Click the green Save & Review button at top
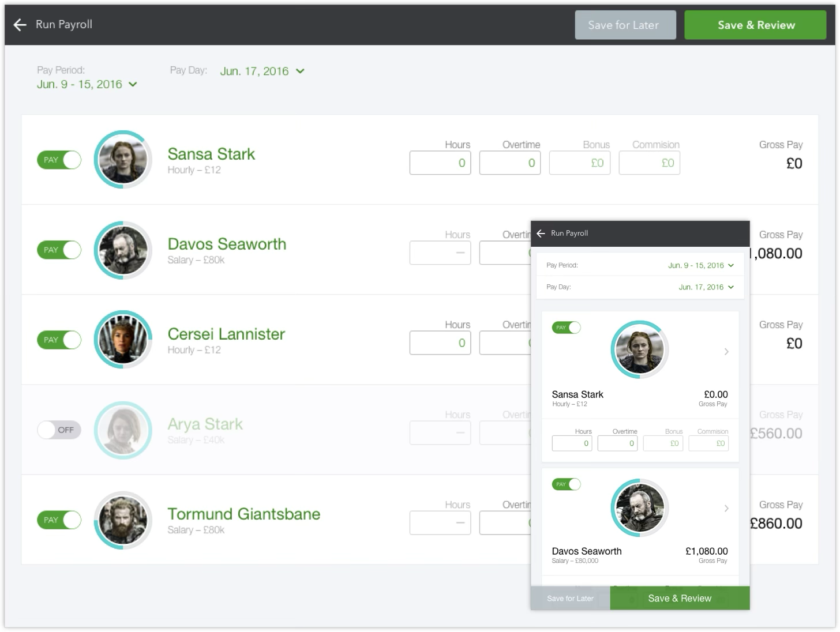This screenshot has height=632, width=840. click(755, 25)
